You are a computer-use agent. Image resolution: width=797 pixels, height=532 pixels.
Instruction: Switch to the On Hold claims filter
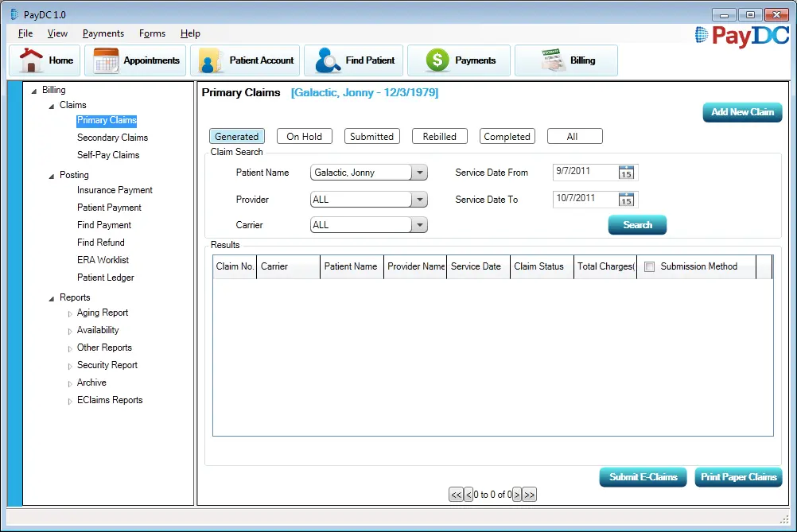304,136
